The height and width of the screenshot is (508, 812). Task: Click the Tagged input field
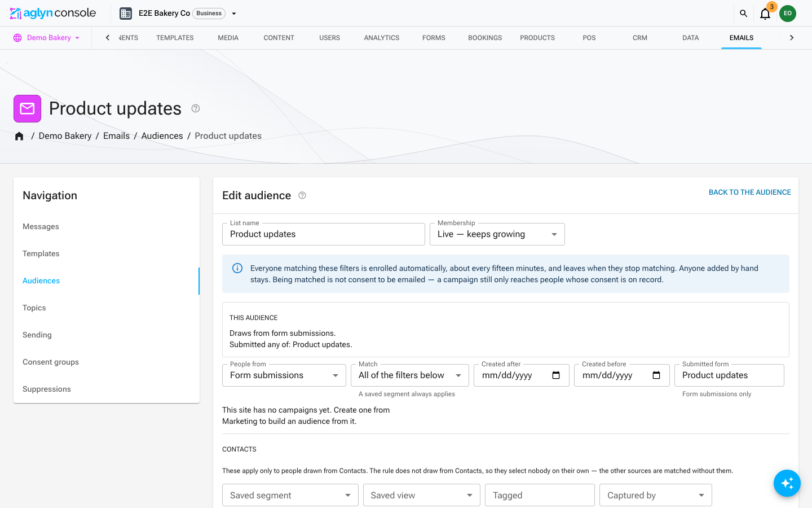pyautogui.click(x=540, y=495)
